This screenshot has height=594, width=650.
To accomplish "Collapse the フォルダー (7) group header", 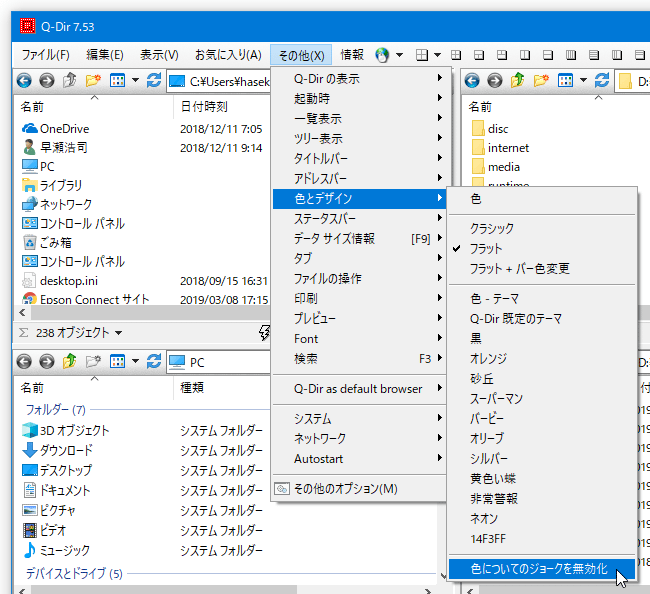I will pos(56,410).
